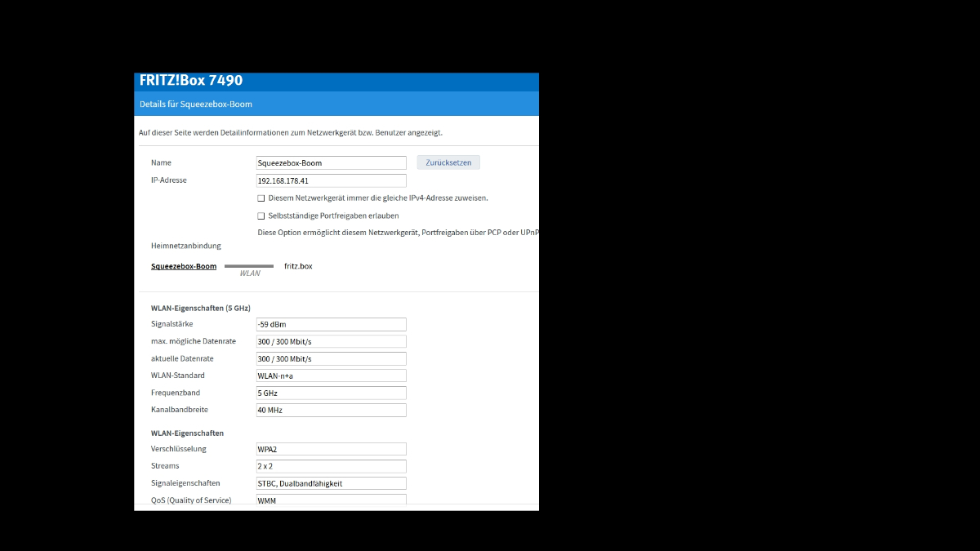This screenshot has height=551, width=980.
Task: Select the WLAN-Standard field
Action: pyautogui.click(x=331, y=375)
